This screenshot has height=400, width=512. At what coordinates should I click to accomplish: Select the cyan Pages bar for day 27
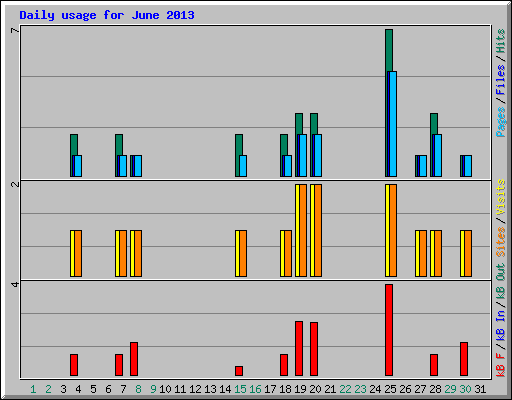(423, 166)
